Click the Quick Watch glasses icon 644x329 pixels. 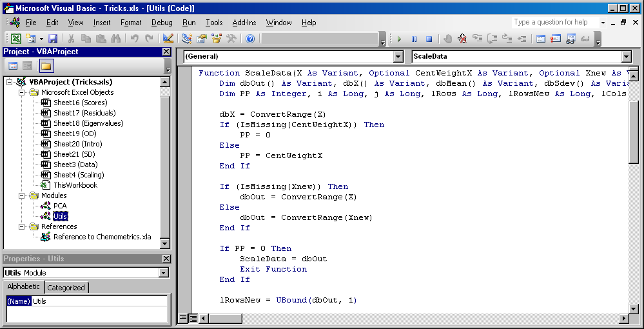click(585, 39)
